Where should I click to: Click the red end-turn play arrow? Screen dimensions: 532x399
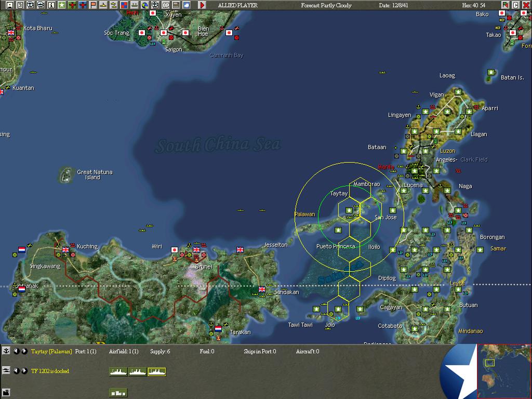pyautogui.click(x=202, y=5)
